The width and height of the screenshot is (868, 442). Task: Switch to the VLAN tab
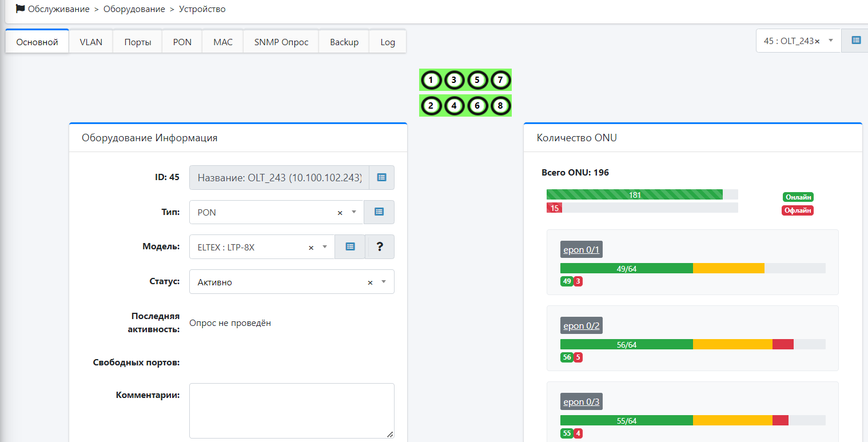(x=91, y=42)
